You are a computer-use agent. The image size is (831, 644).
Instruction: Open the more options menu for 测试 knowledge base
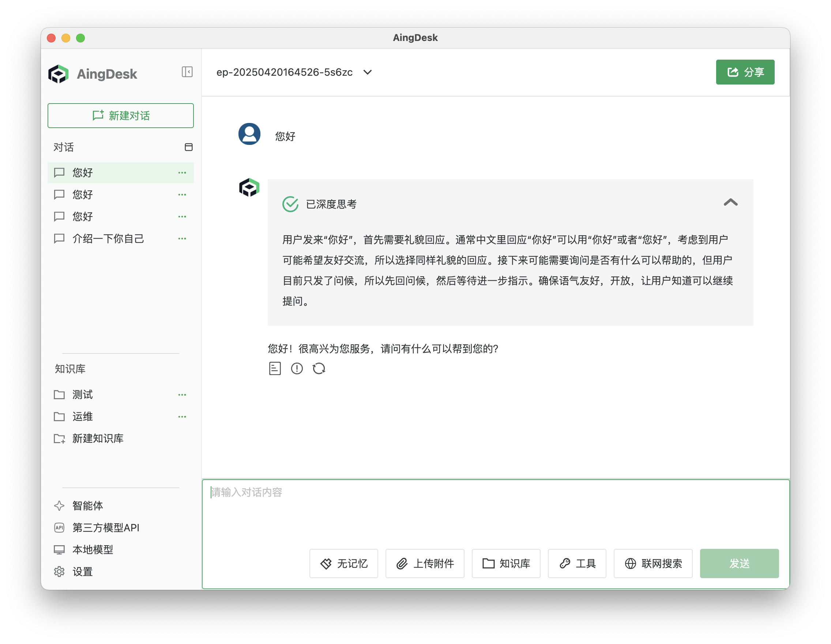point(182,395)
